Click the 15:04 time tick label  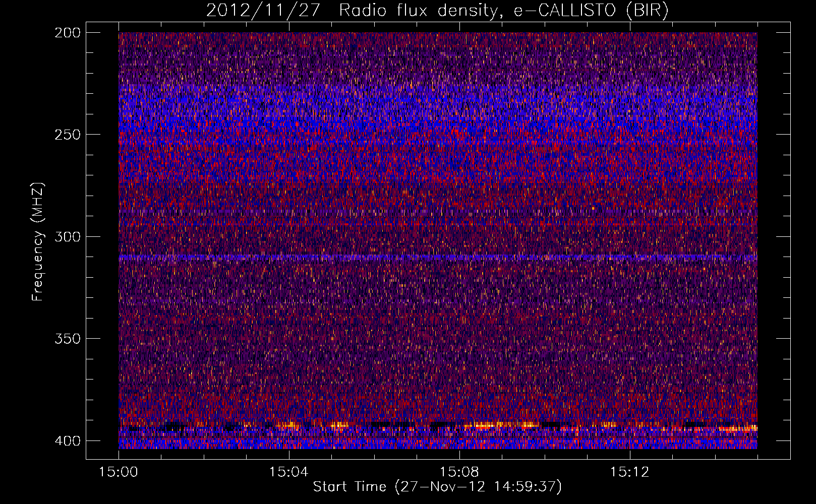[288, 472]
